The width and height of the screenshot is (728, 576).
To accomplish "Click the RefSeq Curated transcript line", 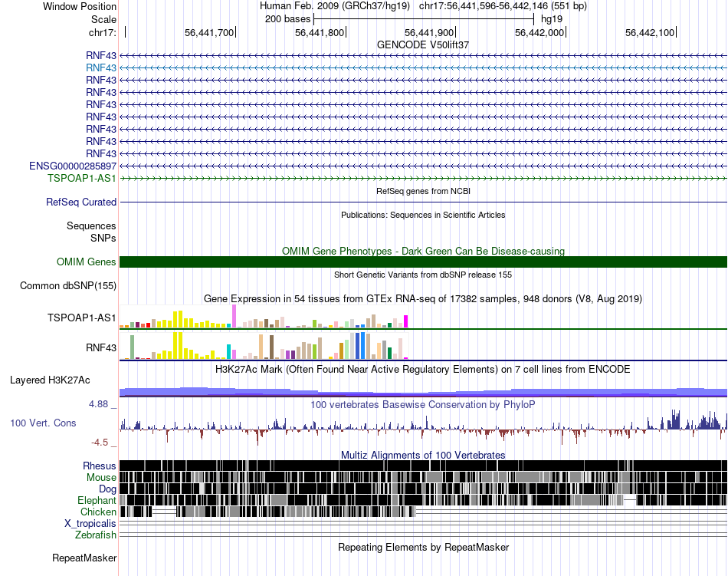I will [424, 202].
